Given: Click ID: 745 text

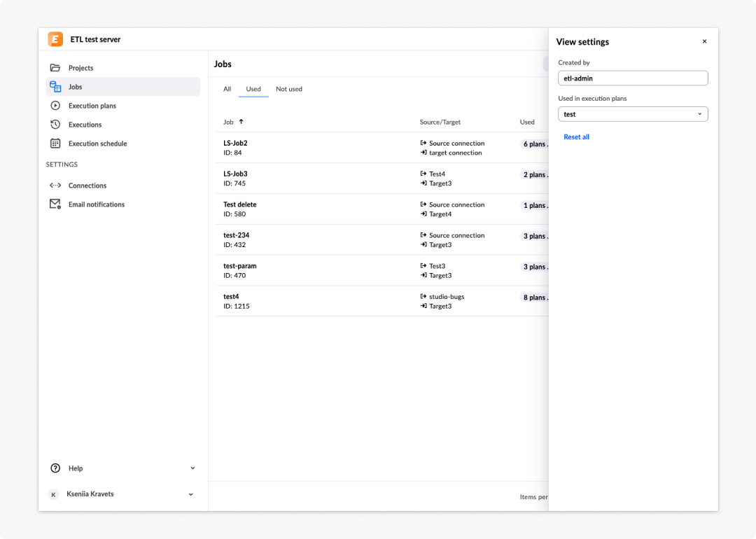Looking at the screenshot, I should tap(234, 183).
